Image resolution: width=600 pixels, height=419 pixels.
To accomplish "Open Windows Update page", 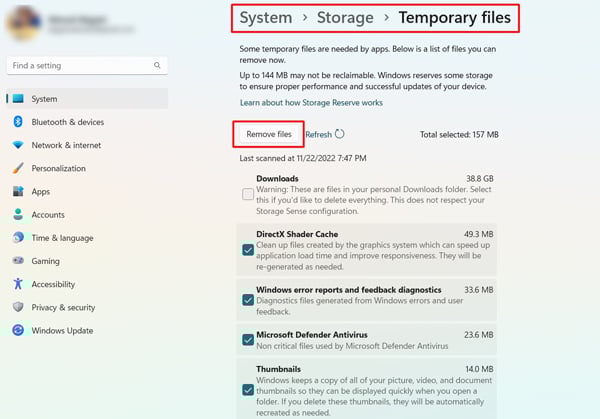I will 87,331.
